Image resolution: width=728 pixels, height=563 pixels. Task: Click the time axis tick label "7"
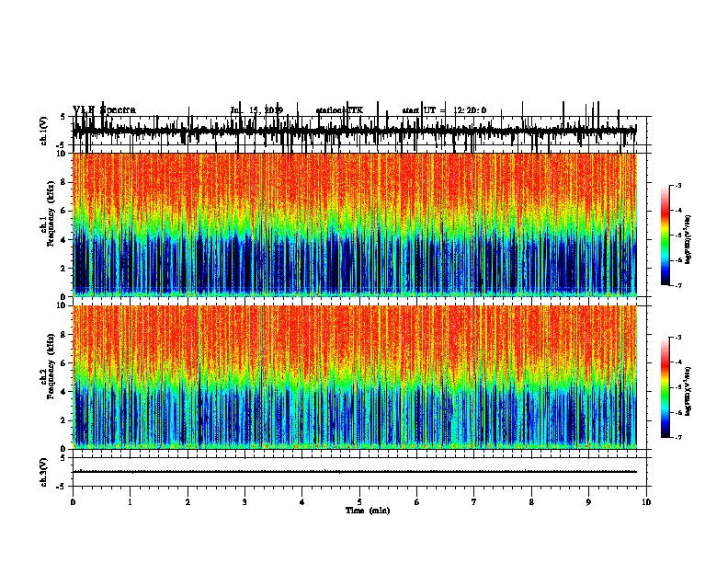click(x=474, y=502)
